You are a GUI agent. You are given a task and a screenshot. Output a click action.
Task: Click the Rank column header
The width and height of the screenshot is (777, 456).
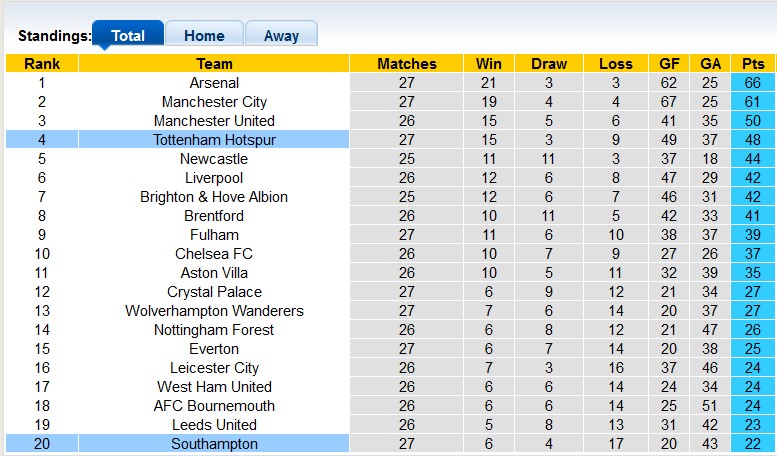(x=41, y=64)
